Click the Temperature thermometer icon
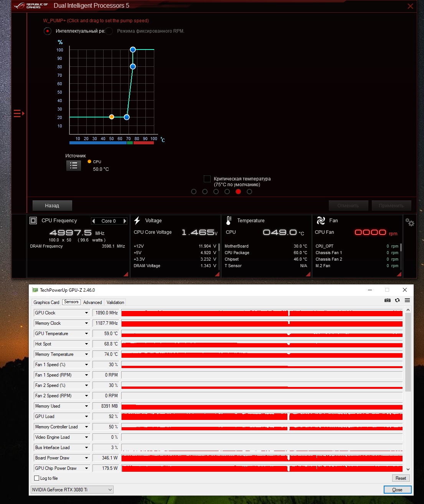The width and height of the screenshot is (424, 504). coord(229,220)
